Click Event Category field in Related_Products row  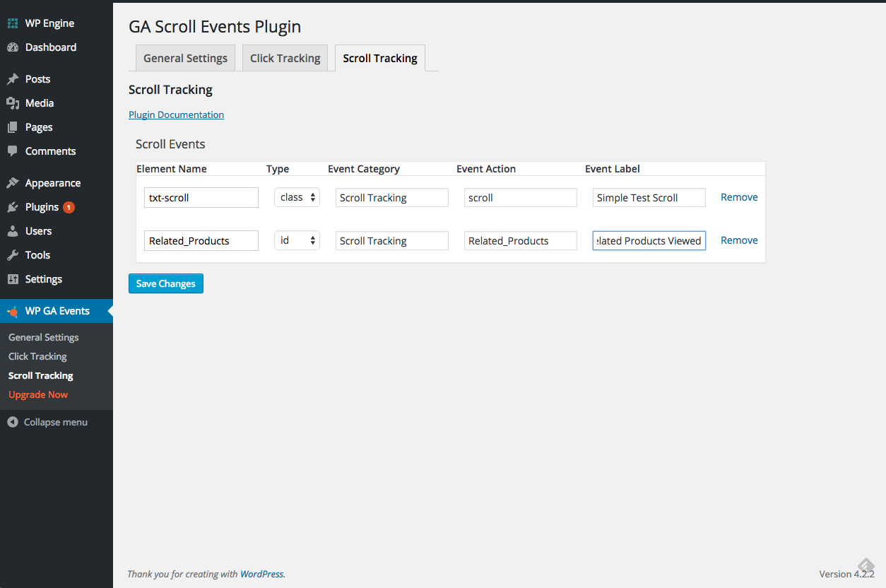coord(392,241)
